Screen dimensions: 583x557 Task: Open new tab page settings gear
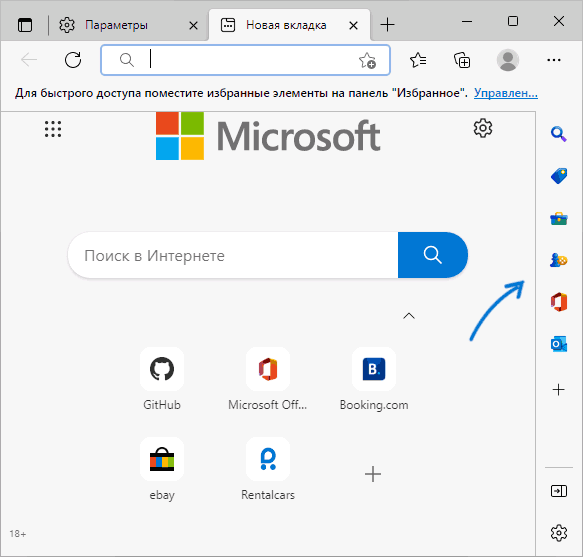coord(483,128)
